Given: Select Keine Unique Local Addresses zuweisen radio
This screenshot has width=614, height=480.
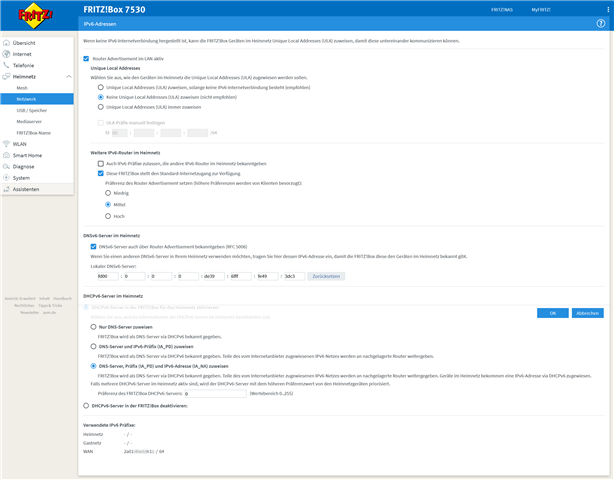Looking at the screenshot, I should pyautogui.click(x=101, y=97).
